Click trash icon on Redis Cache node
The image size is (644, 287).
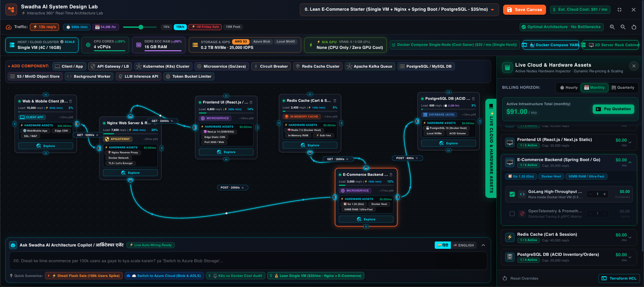coord(335,101)
